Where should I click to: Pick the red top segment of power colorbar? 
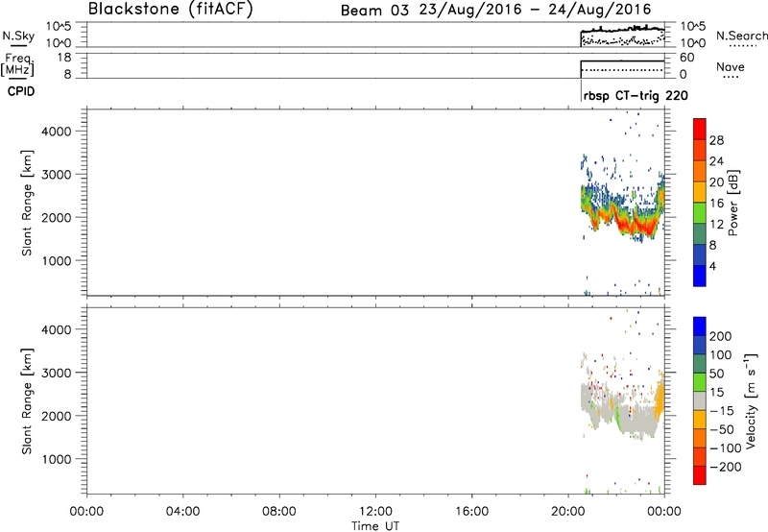700,129
